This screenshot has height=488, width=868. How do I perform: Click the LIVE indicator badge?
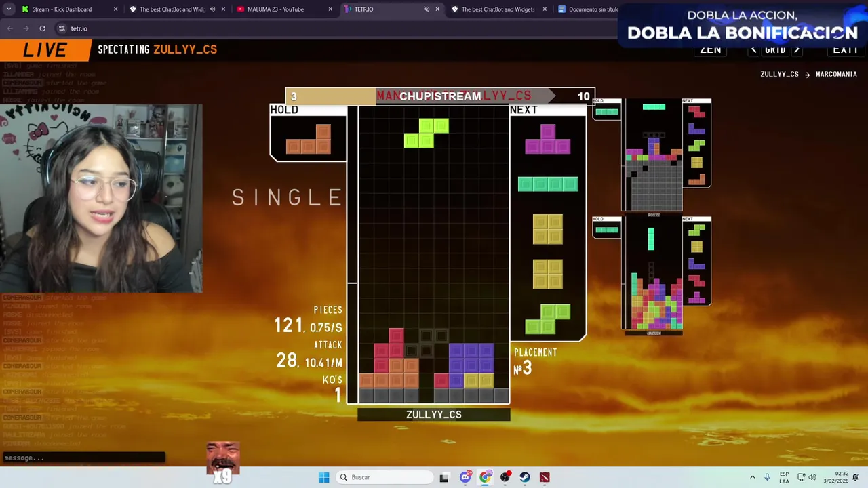click(45, 50)
